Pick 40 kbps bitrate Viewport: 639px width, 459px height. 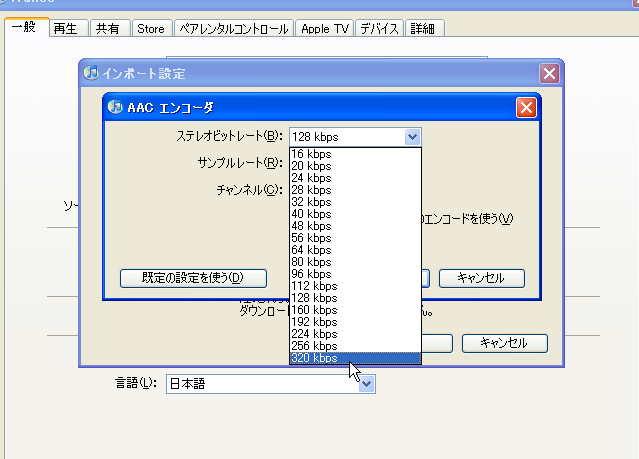355,214
